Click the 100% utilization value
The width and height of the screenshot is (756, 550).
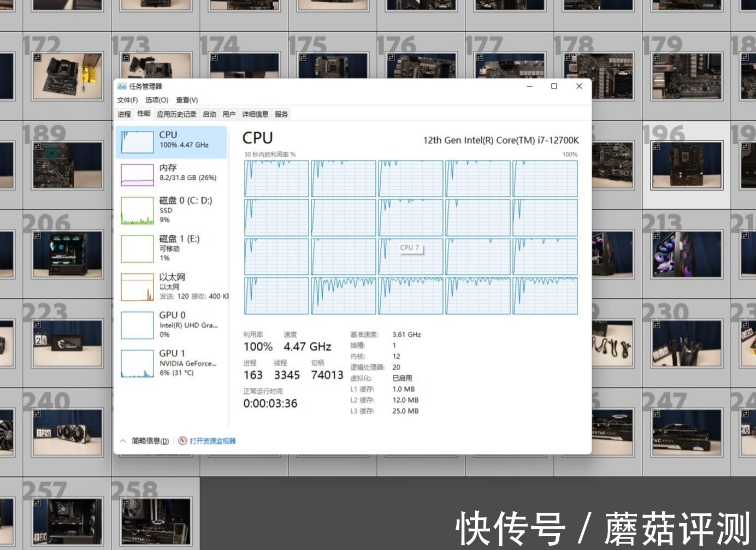coord(258,347)
